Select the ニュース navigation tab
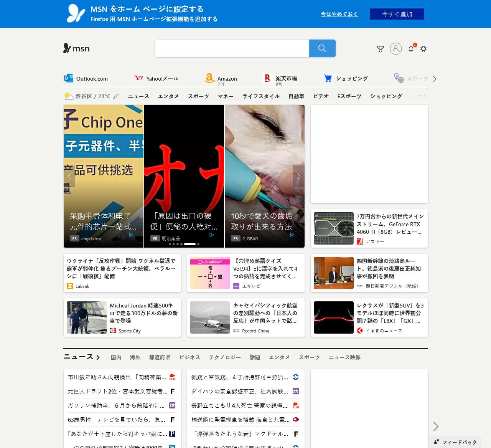Image resolution: width=491 pixels, height=448 pixels. [x=138, y=96]
